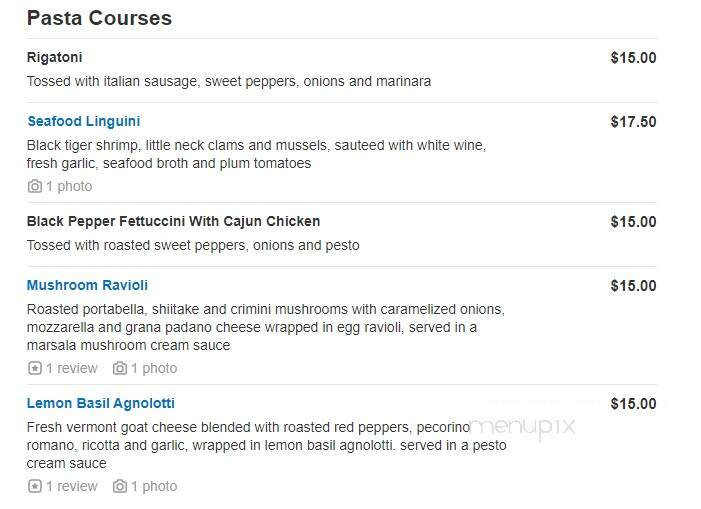Click the Rigatoni $15.00 price
The height and width of the screenshot is (509, 701).
(x=633, y=58)
